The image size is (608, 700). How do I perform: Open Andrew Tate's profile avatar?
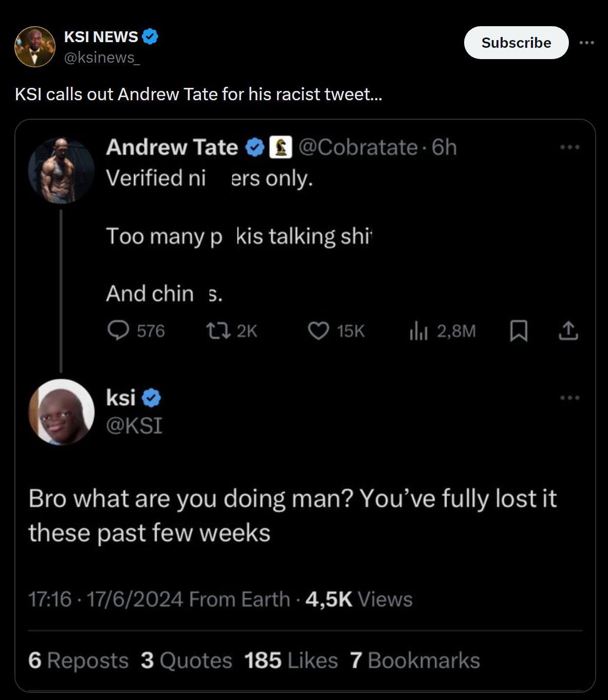coord(61,170)
